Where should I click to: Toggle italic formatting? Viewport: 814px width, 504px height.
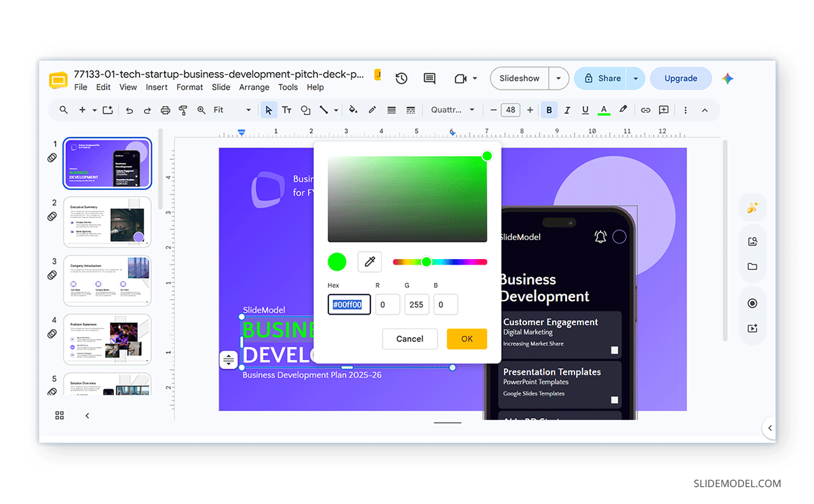[567, 110]
